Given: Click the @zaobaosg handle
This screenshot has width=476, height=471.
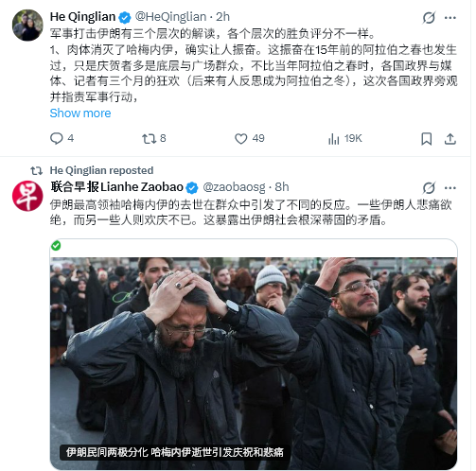Looking at the screenshot, I should [x=234, y=187].
